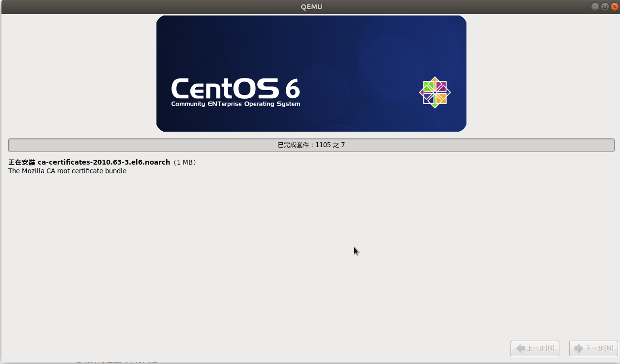Click "The Mozilla CA root certificate bundle" description

tap(67, 171)
